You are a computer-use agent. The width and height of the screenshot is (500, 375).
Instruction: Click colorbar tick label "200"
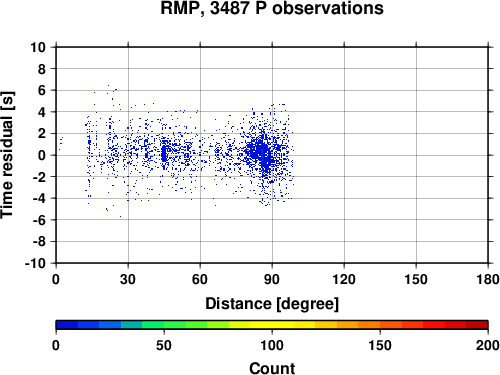[488, 345]
